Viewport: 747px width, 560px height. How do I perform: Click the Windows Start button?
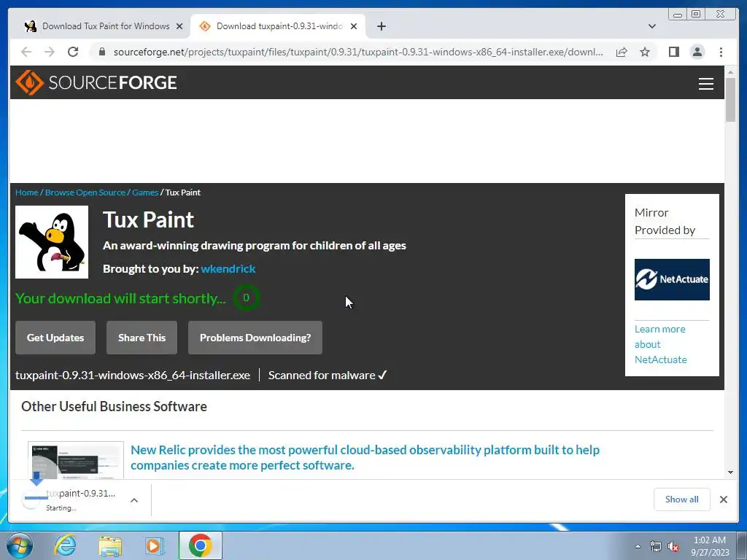tap(18, 545)
